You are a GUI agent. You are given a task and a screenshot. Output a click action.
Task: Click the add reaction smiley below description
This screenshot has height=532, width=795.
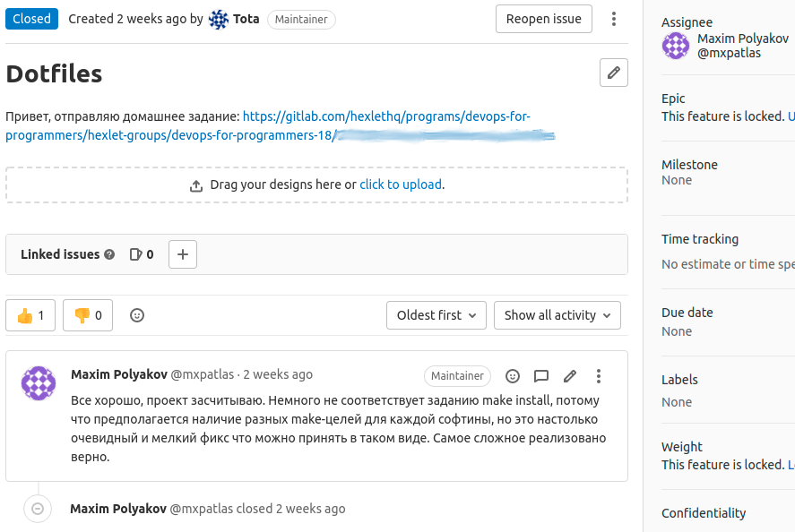[137, 315]
